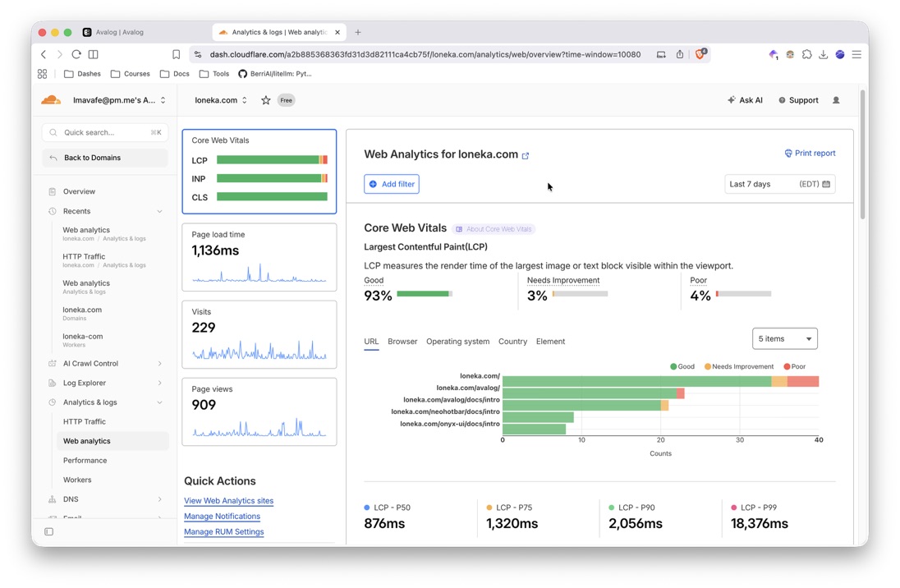Screen dimensions: 900x588
Task: Open Workers under Analytics & logs
Action: 77,480
